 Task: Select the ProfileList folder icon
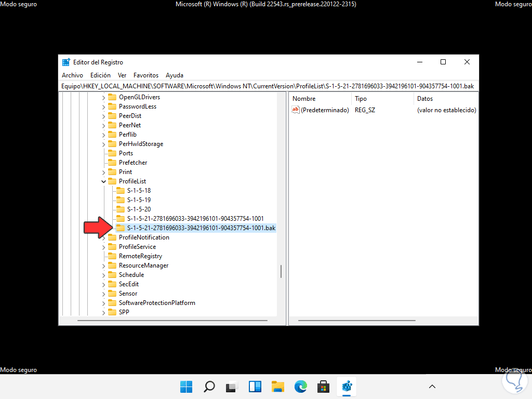112,181
